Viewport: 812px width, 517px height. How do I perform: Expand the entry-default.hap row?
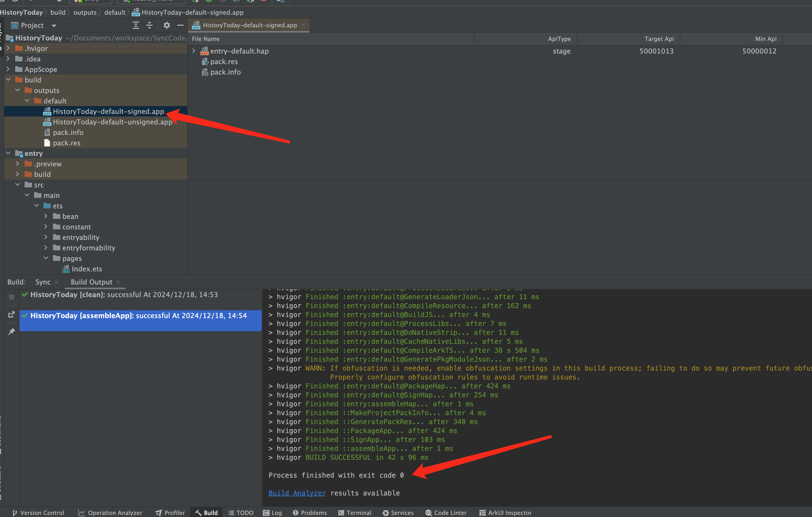tap(194, 51)
